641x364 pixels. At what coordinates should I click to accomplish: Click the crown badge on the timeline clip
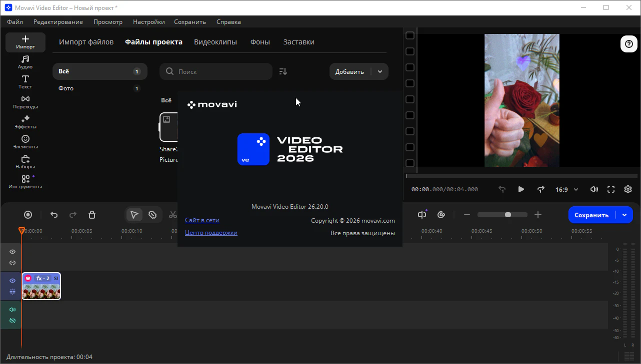pos(28,278)
